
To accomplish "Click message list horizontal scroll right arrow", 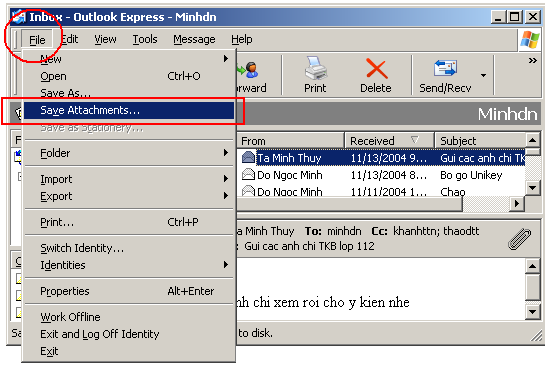I will [x=517, y=203].
